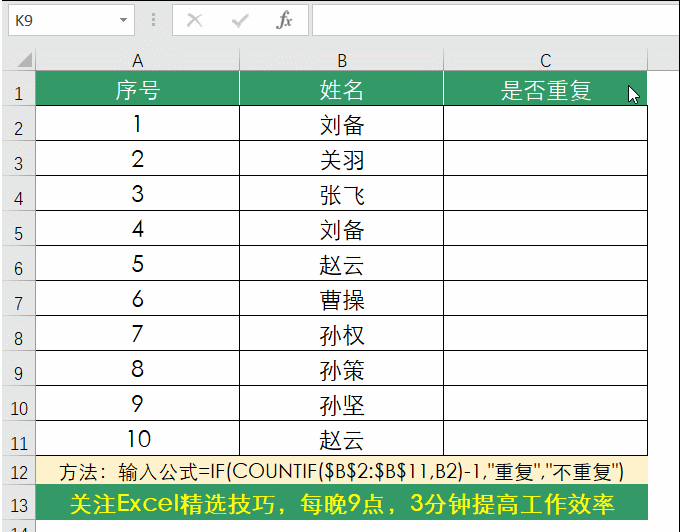Screen dimensions: 680x532
Task: Select row 2 header
Action: (19, 124)
